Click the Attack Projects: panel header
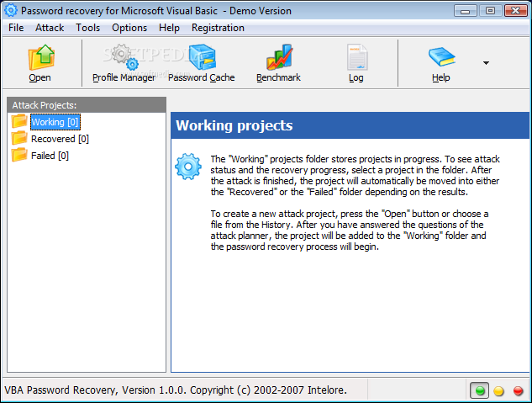Image resolution: width=532 pixels, height=403 pixels. coord(87,105)
